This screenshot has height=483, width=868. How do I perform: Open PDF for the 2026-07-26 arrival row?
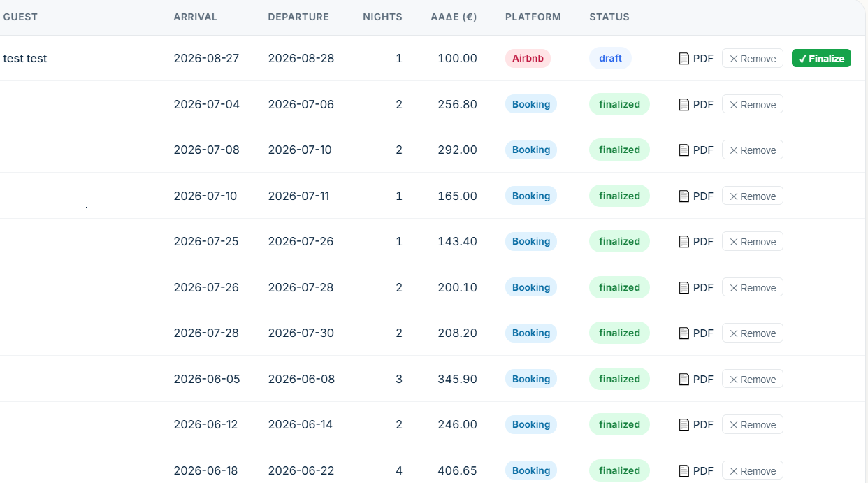(x=696, y=288)
